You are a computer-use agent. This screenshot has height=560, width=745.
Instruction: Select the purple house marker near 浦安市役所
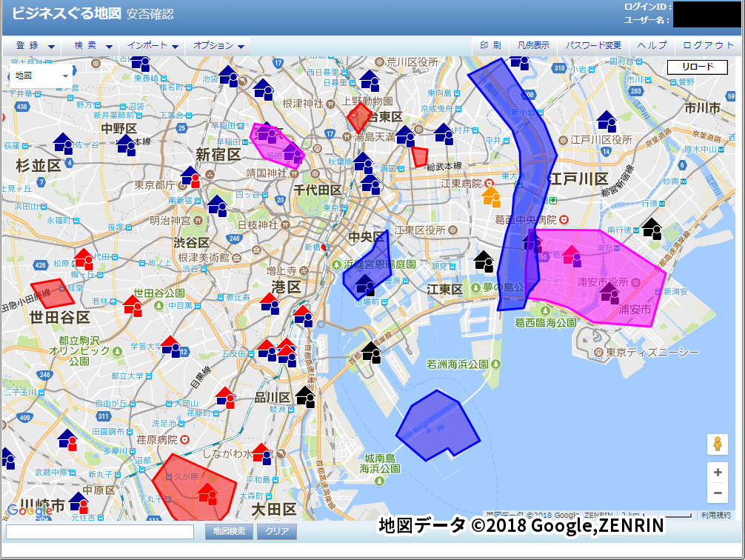609,293
